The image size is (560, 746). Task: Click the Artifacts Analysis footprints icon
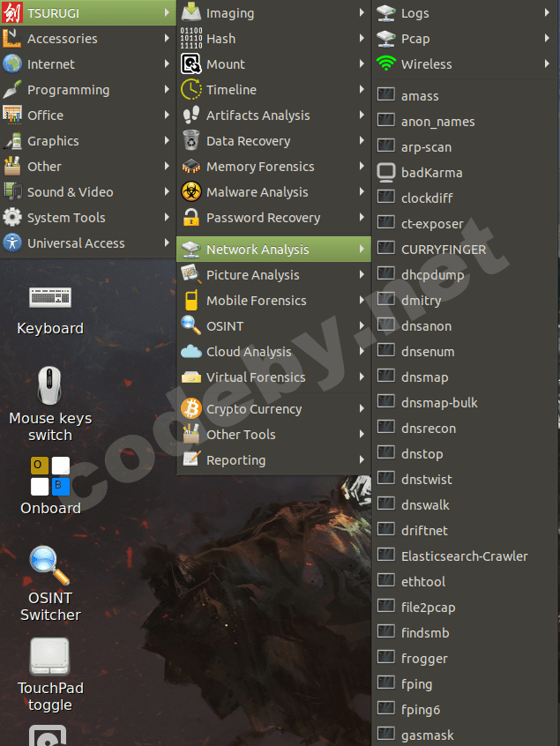(191, 116)
